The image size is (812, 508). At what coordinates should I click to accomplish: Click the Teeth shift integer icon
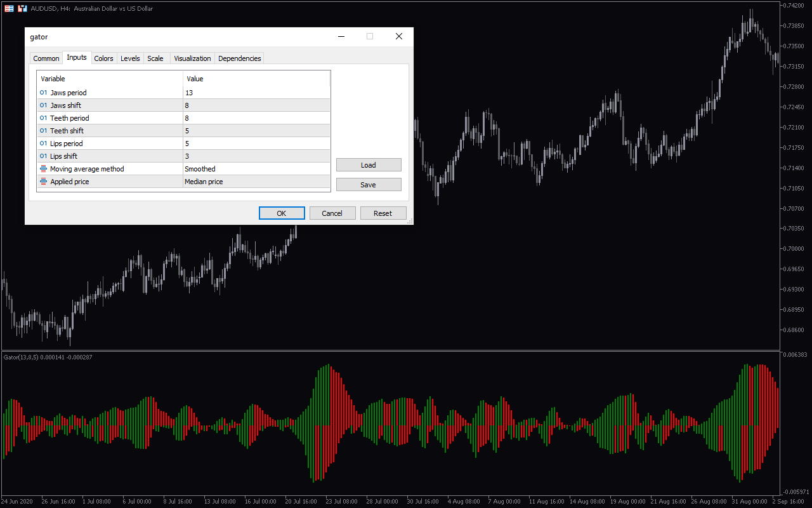(x=43, y=131)
